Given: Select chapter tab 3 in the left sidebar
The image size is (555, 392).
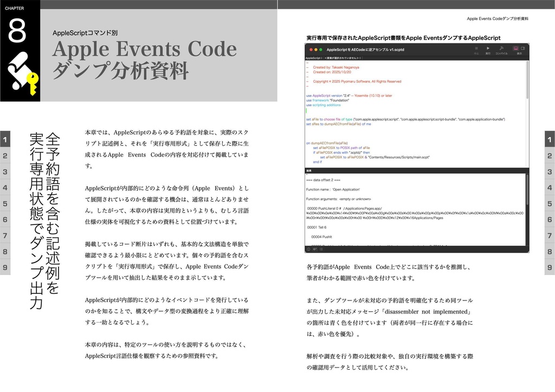Looking at the screenshot, I should point(4,172).
